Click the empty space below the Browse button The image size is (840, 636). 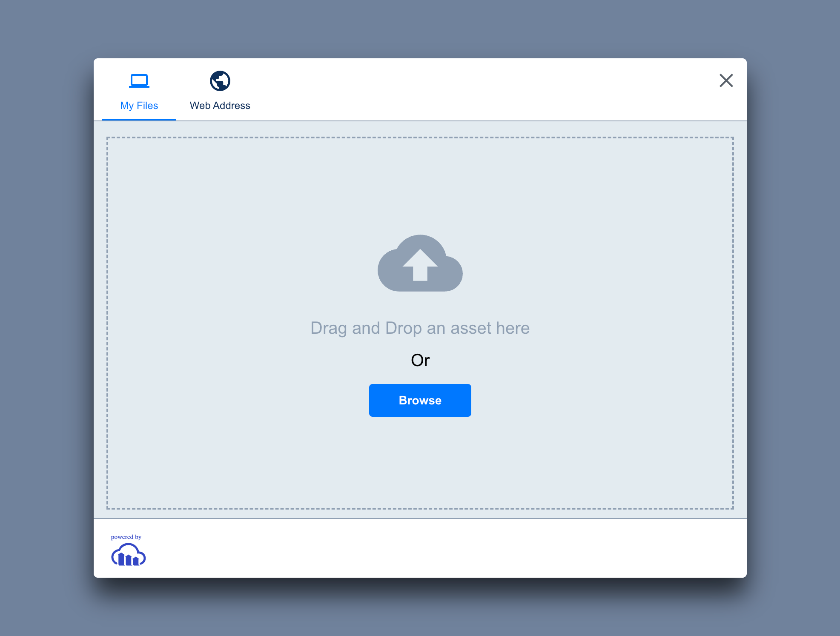click(420, 462)
